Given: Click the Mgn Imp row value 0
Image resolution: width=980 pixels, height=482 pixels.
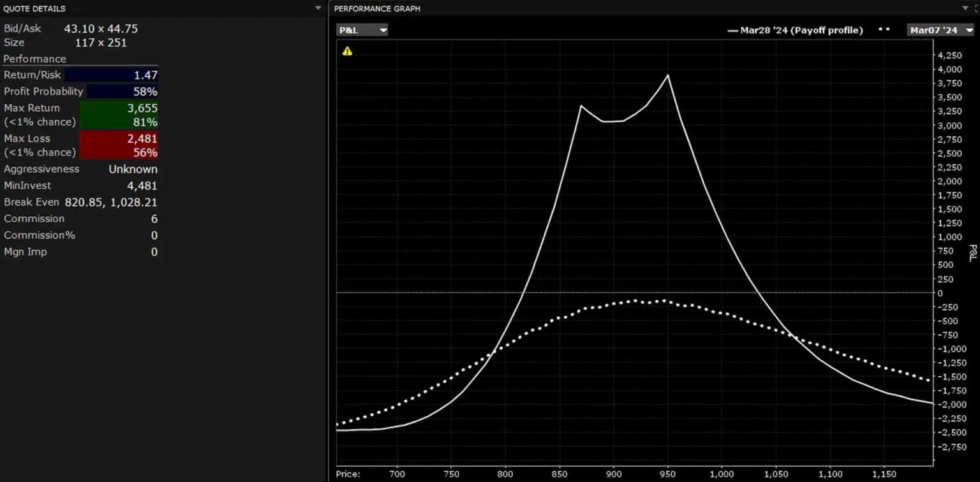Looking at the screenshot, I should (x=154, y=252).
